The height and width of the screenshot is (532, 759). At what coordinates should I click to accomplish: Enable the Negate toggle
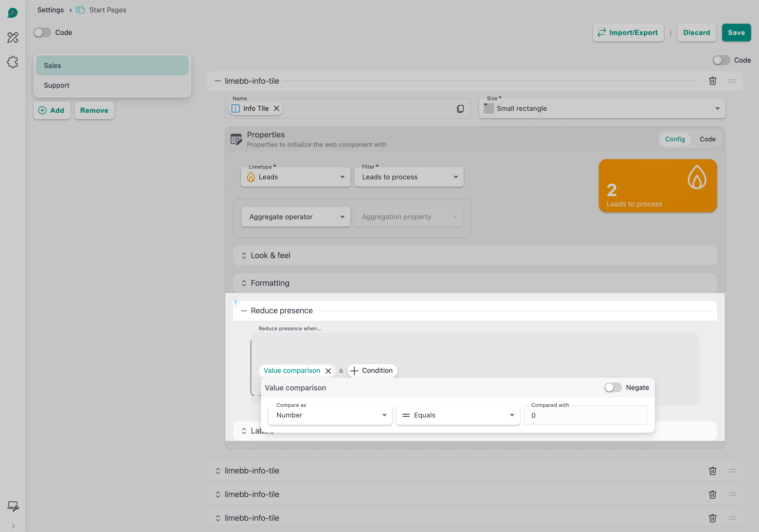613,387
